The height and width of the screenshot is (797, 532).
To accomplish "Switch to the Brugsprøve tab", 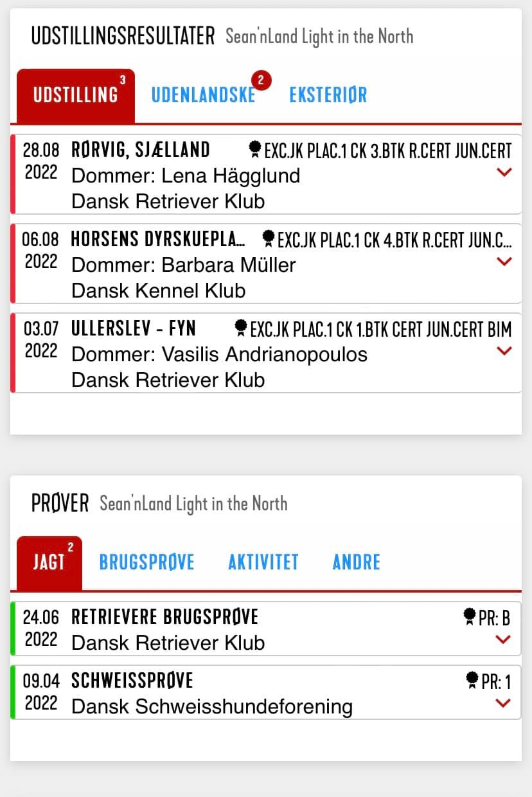I will 146,562.
